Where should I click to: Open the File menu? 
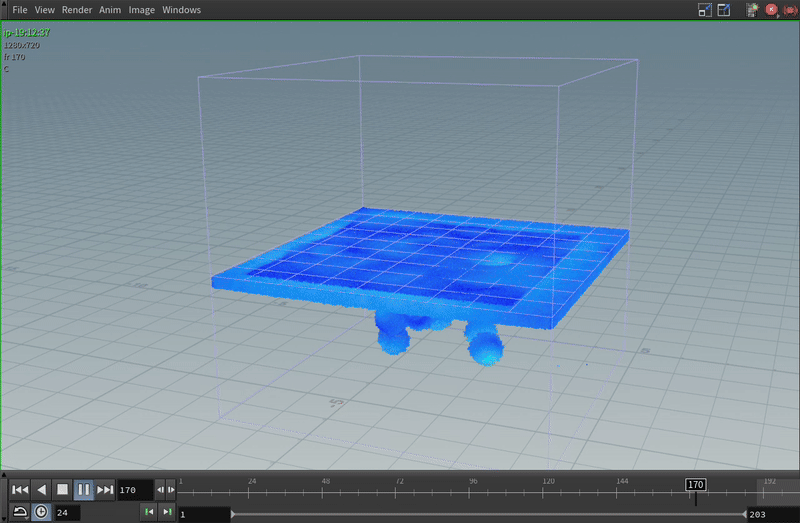(20, 10)
